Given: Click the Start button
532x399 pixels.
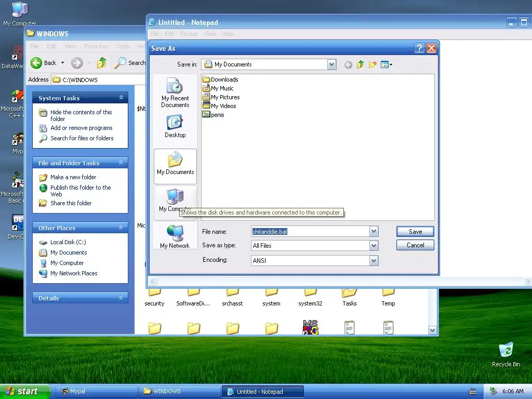Looking at the screenshot, I should [25, 391].
